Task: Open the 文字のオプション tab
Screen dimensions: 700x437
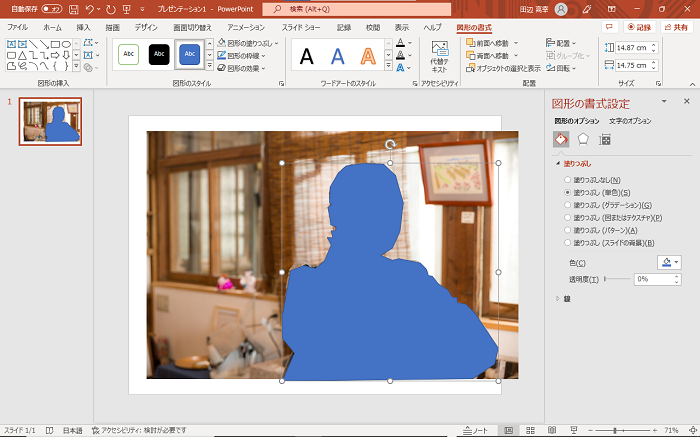Action: (628, 121)
